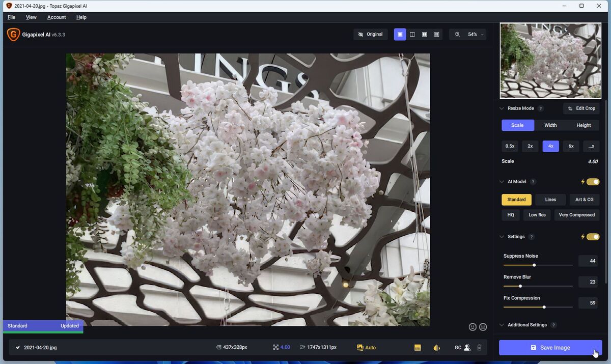Choose the Low Res AI model
This screenshot has width=611, height=364.
click(537, 215)
